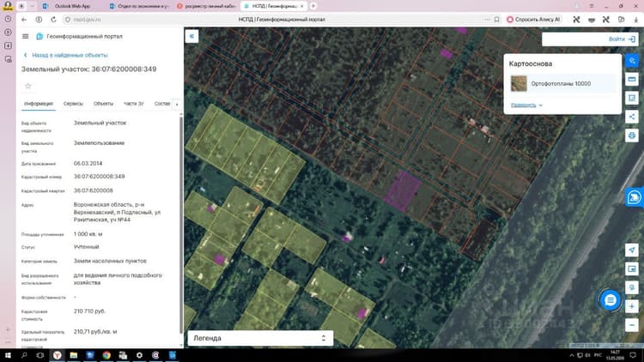Go back in browser history
Image resolution: width=644 pixels, height=362 pixels.
coord(24,19)
